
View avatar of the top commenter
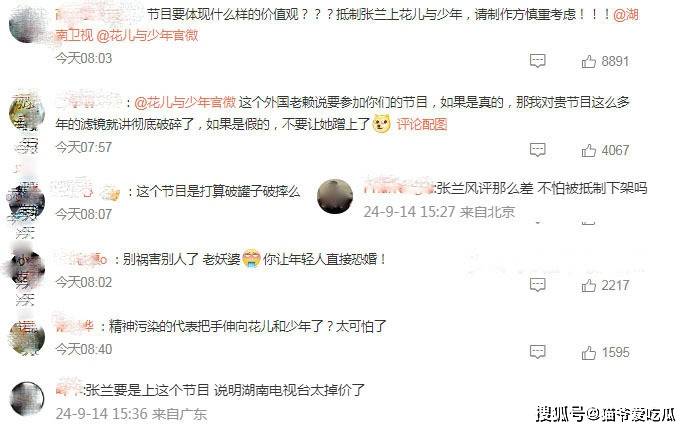(26, 25)
